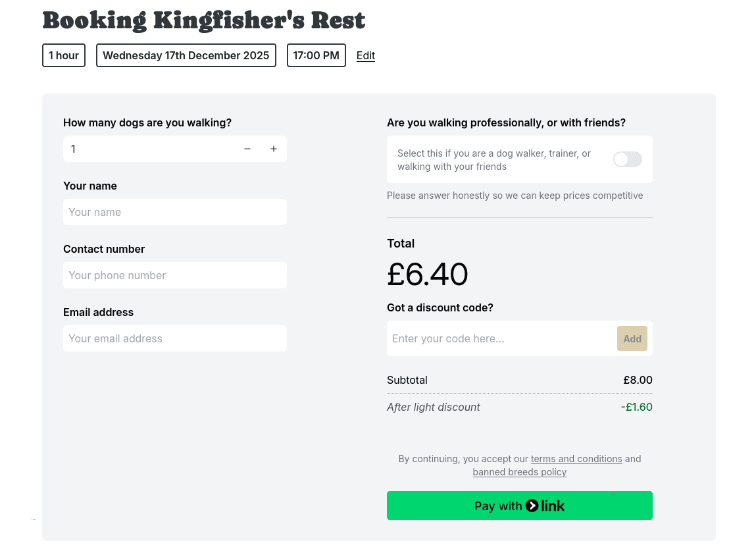Click the minus icon to decrease dogs
The width and height of the screenshot is (756, 553).
tap(247, 149)
